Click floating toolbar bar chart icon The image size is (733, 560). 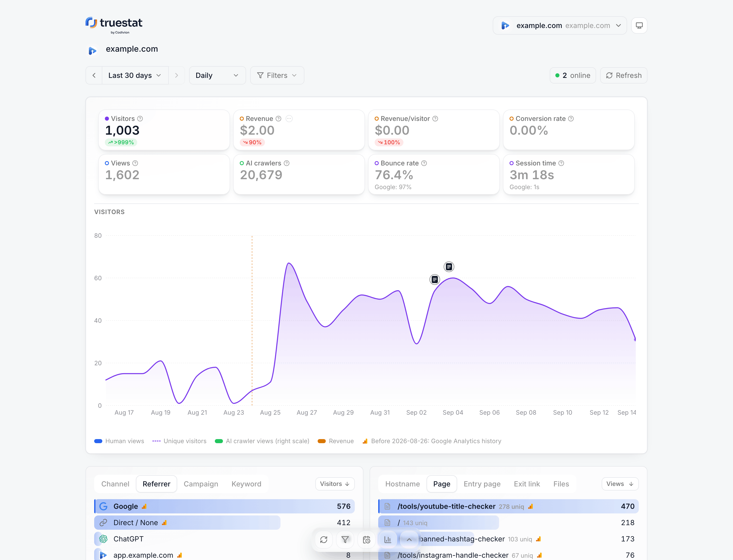[x=388, y=540]
